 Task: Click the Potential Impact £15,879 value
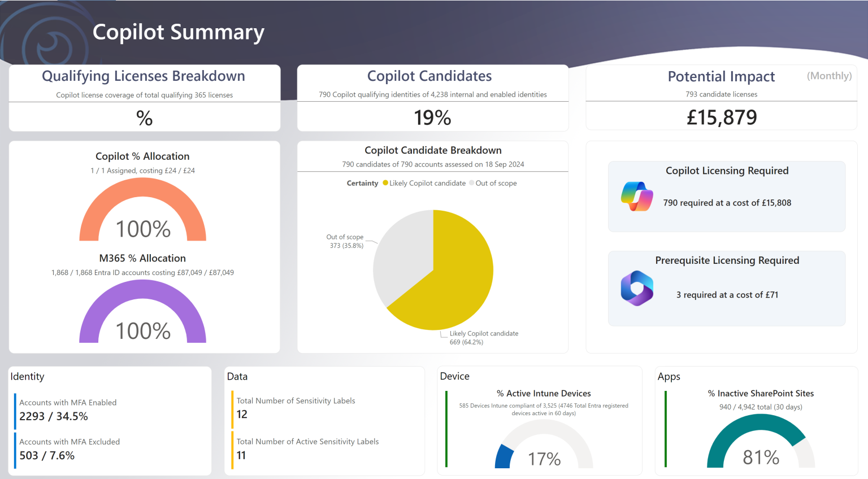pos(721,117)
